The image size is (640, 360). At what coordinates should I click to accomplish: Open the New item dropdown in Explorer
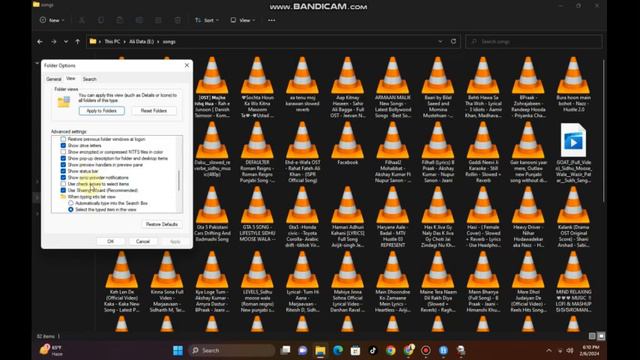point(52,20)
